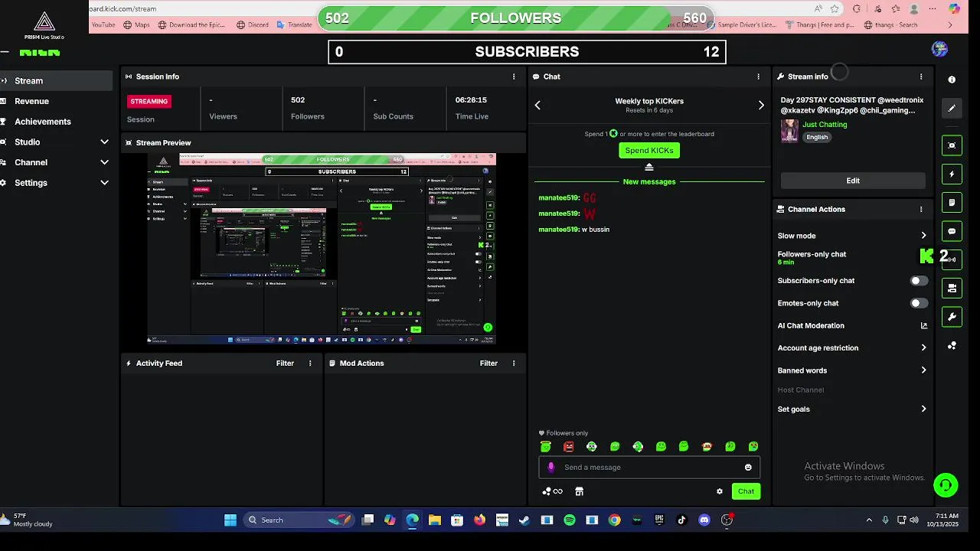The width and height of the screenshot is (980, 551).
Task: Go to previous leaderboard with left arrow
Action: [537, 105]
